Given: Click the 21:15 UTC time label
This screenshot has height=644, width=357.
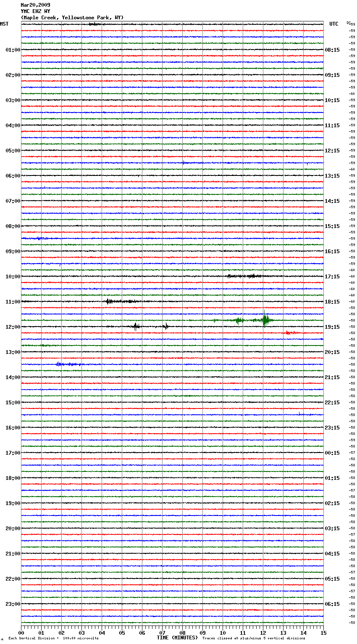Looking at the screenshot, I should coord(332,377).
